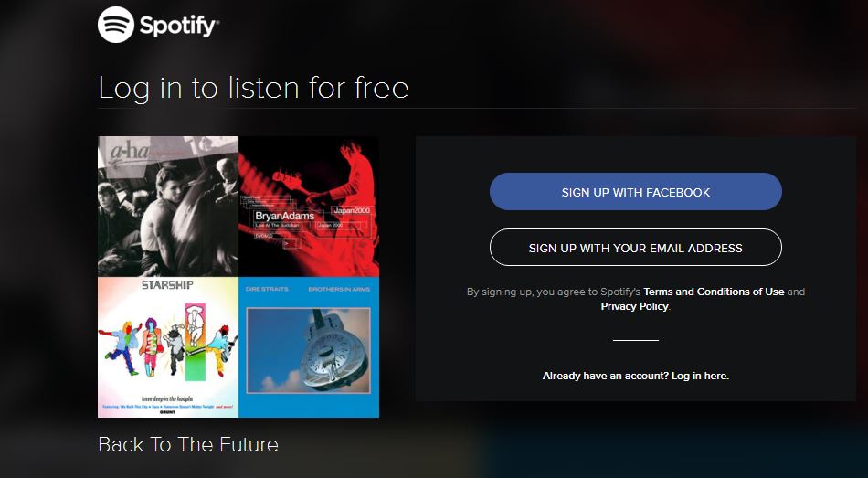Choose Sign Up With Your Email Address
The height and width of the screenshot is (478, 868).
pos(636,248)
